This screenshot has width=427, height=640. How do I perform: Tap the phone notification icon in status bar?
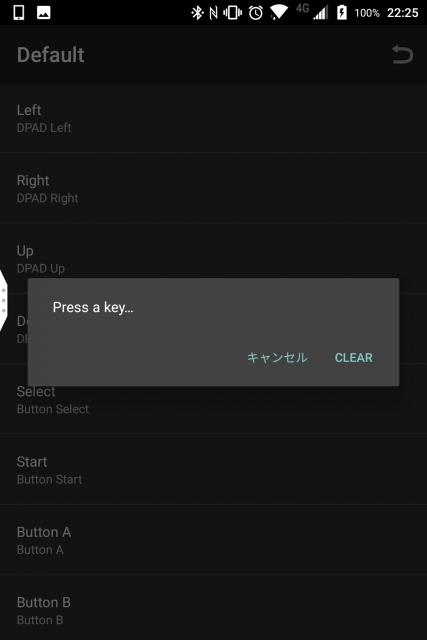19,13
